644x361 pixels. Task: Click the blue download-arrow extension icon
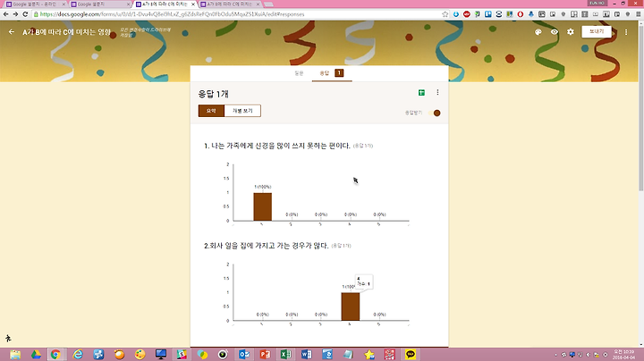click(456, 14)
